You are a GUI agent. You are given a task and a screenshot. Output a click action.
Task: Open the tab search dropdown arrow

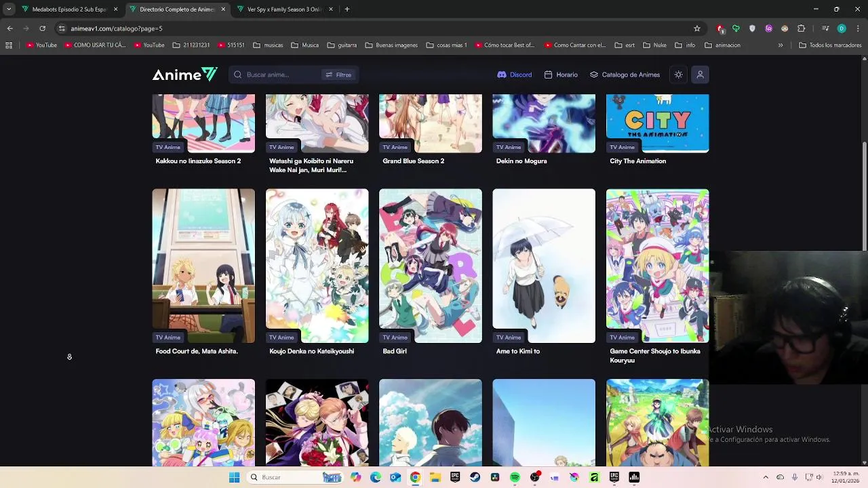[8, 9]
